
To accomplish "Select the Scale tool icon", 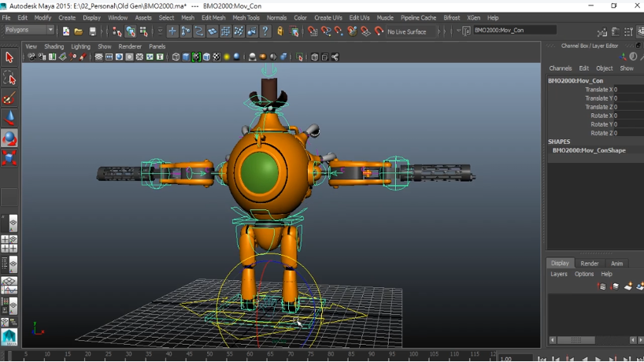I will pyautogui.click(x=9, y=158).
